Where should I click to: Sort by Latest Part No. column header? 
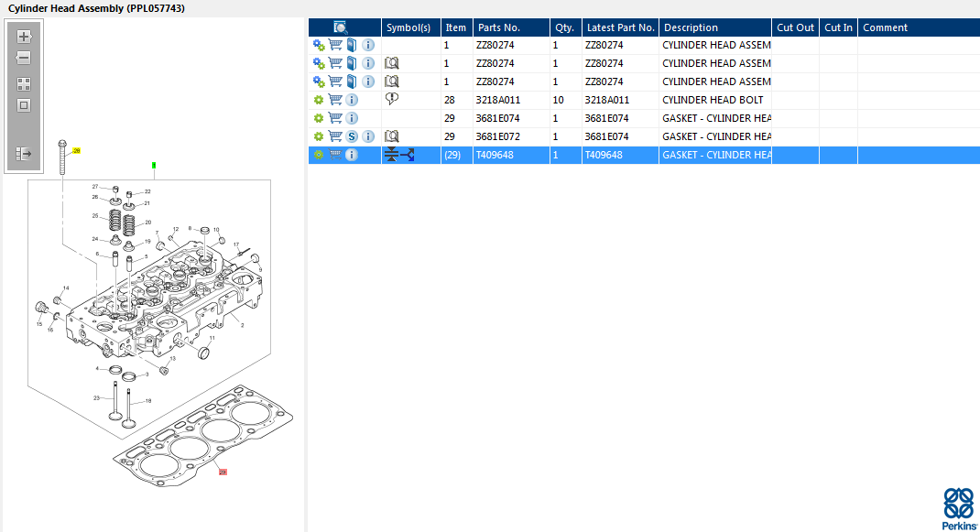(x=620, y=27)
